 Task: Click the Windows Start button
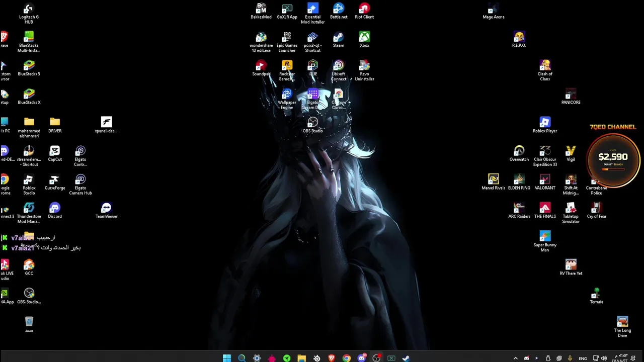tap(227, 358)
